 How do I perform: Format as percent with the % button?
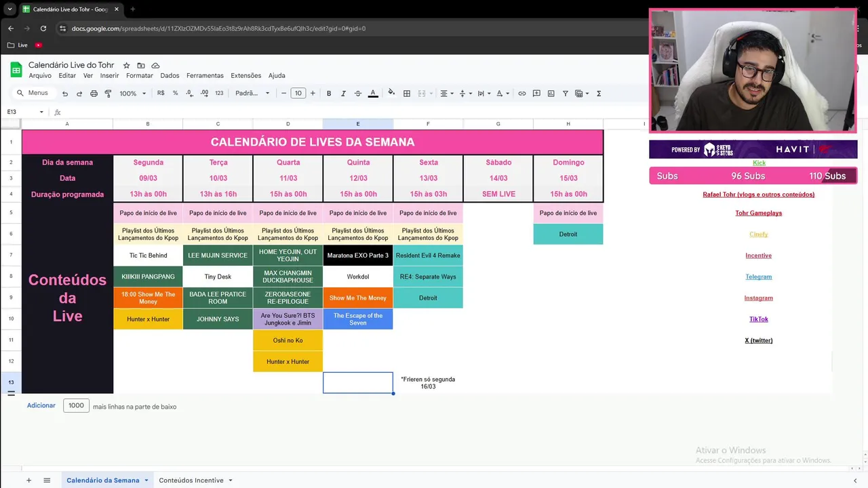(x=175, y=94)
